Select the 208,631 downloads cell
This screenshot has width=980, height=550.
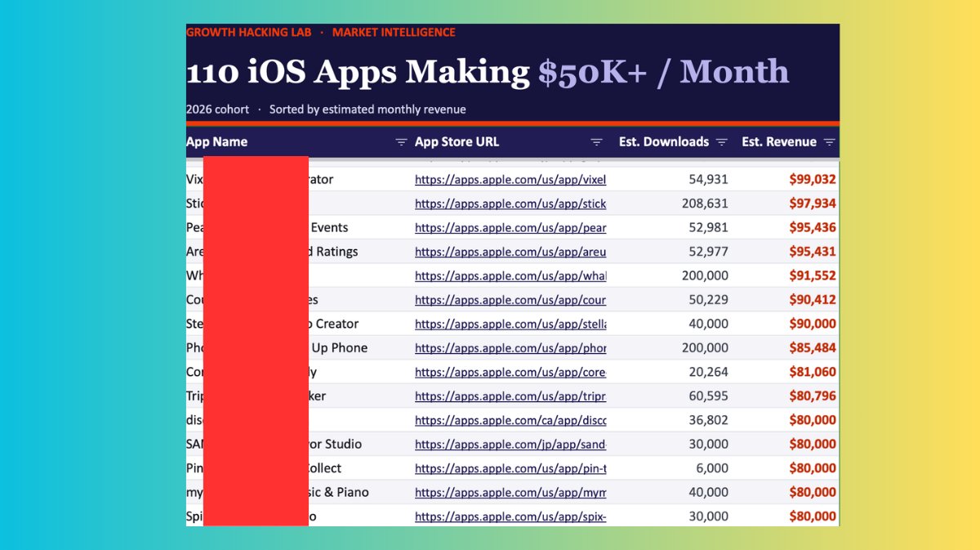click(705, 203)
